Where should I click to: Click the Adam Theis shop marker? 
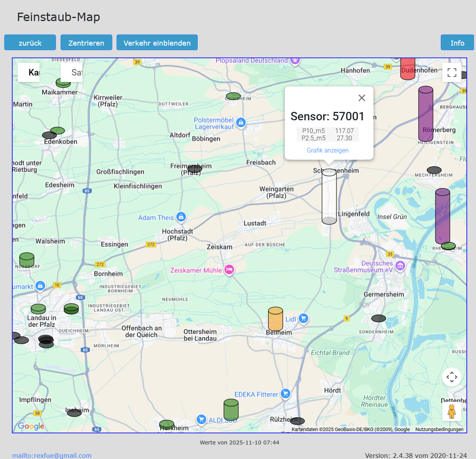[181, 217]
